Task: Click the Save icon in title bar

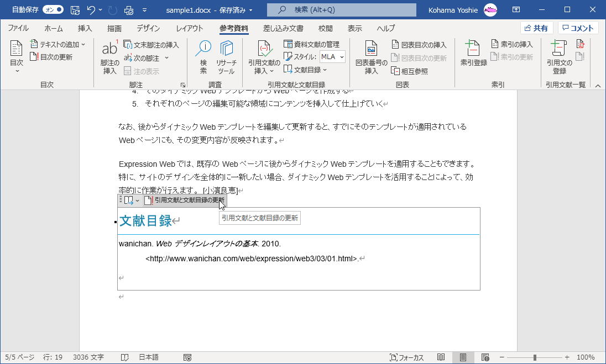Action: 75,10
